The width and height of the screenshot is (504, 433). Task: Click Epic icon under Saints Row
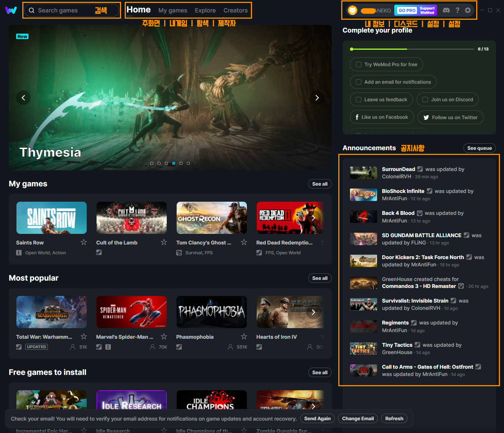click(x=19, y=253)
